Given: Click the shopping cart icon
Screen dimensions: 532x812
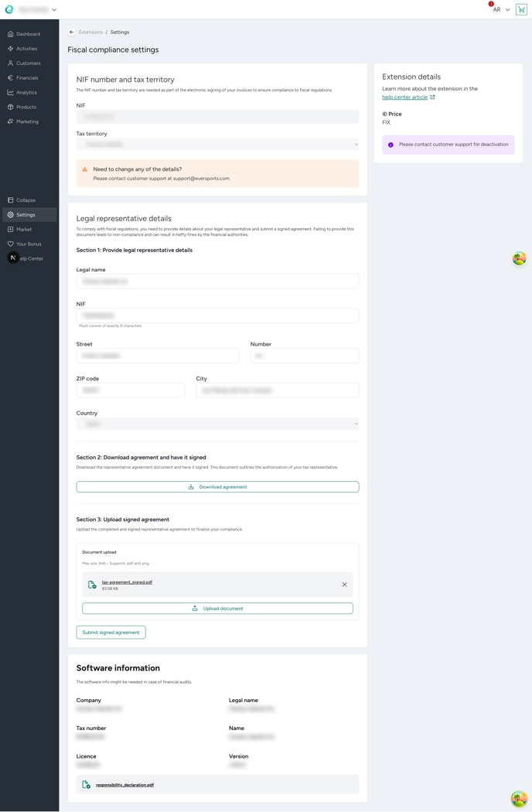Looking at the screenshot, I should [521, 10].
